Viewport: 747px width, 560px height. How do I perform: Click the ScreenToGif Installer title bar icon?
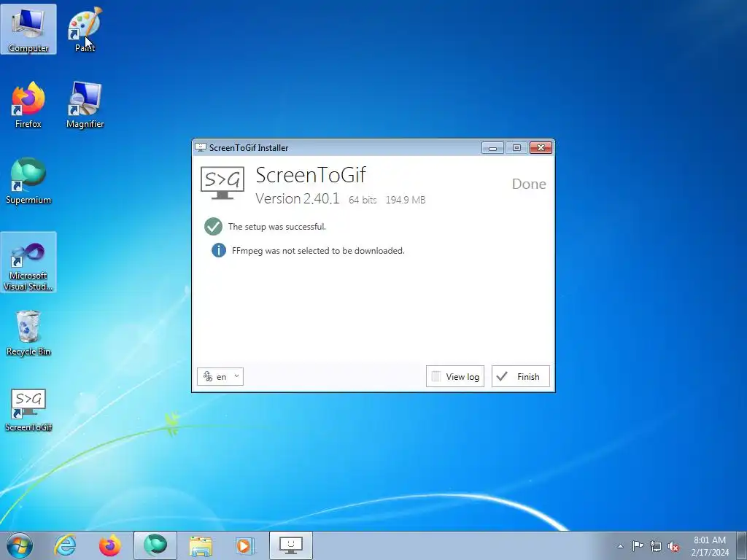tap(201, 147)
